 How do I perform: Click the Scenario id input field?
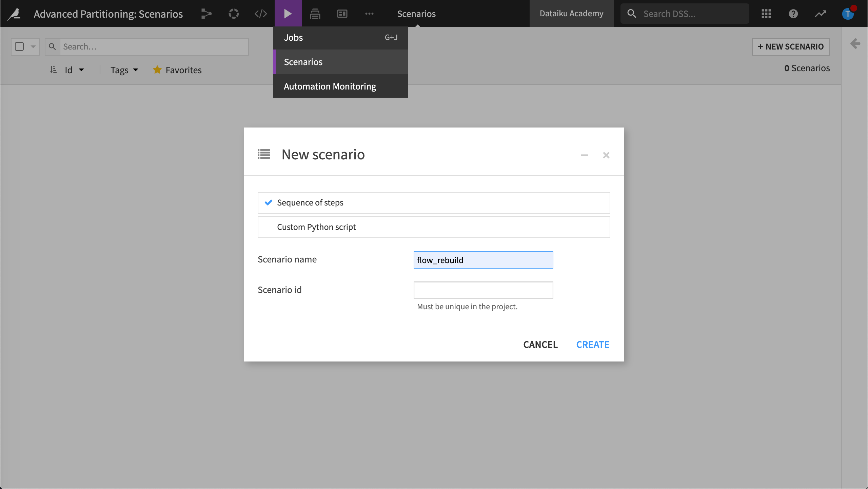483,290
